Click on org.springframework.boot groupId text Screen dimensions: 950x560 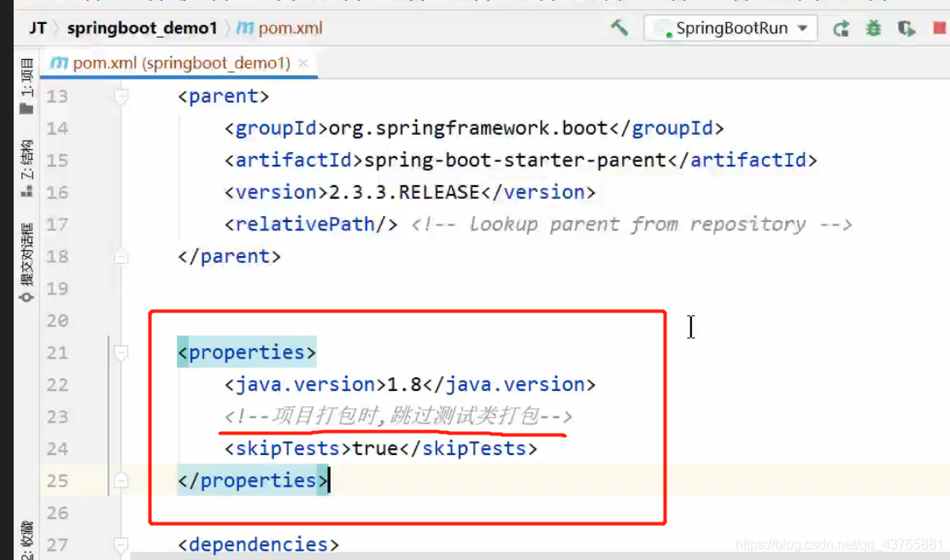[x=467, y=128]
